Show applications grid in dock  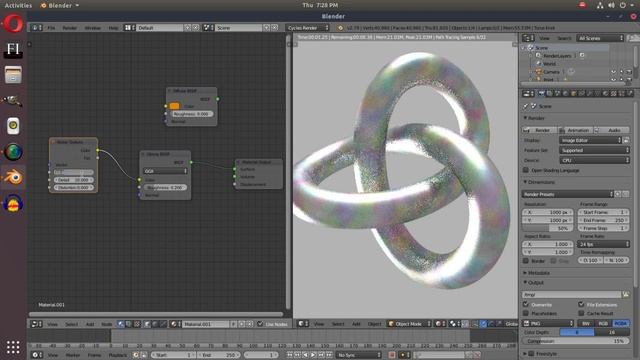pyautogui.click(x=13, y=347)
